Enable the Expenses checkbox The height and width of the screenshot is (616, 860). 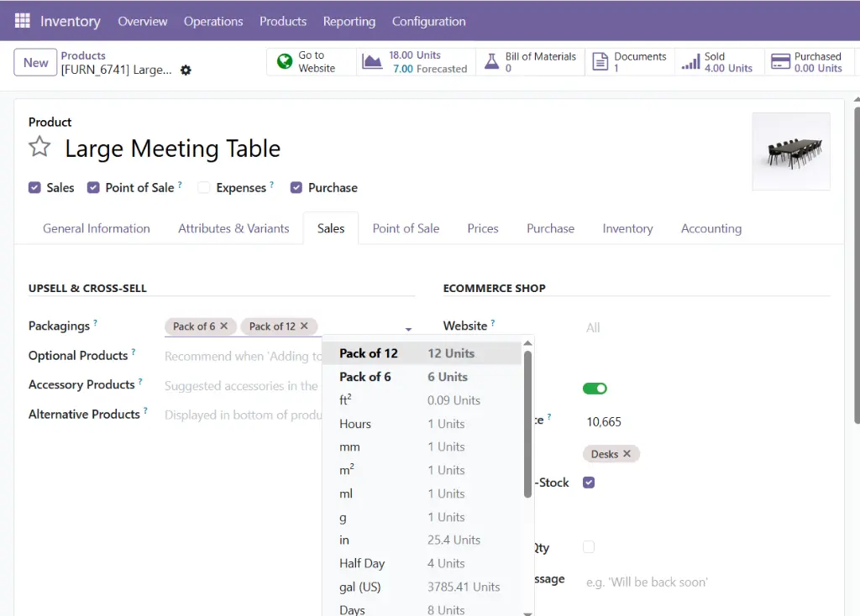coord(204,187)
